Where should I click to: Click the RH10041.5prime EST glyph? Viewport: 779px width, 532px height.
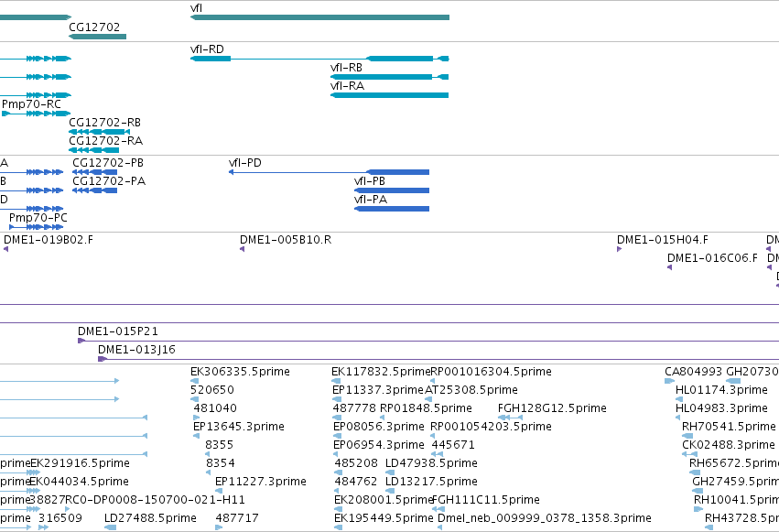click(698, 509)
